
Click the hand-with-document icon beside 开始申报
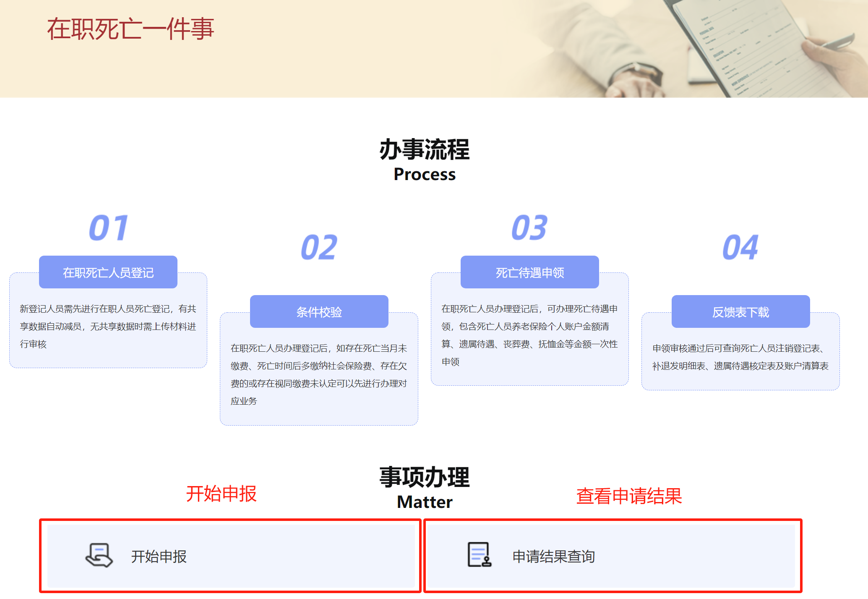99,556
